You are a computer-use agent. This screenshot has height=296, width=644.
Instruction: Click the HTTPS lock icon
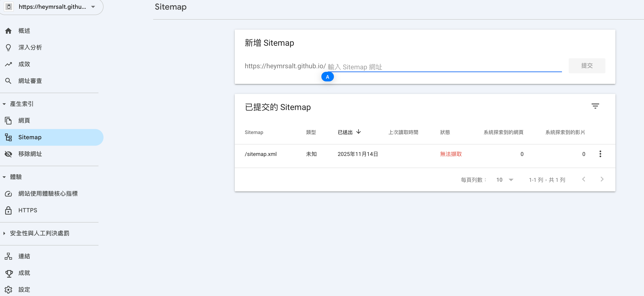(9, 210)
